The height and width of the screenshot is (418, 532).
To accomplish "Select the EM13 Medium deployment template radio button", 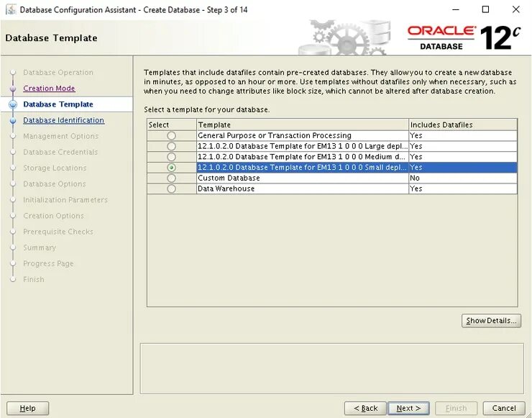I will 171,157.
